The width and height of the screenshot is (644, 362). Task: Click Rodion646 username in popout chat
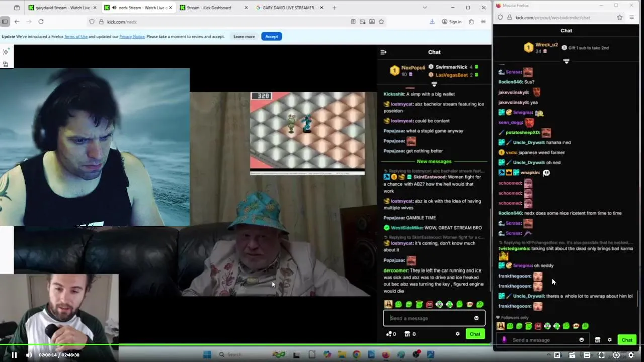point(510,213)
